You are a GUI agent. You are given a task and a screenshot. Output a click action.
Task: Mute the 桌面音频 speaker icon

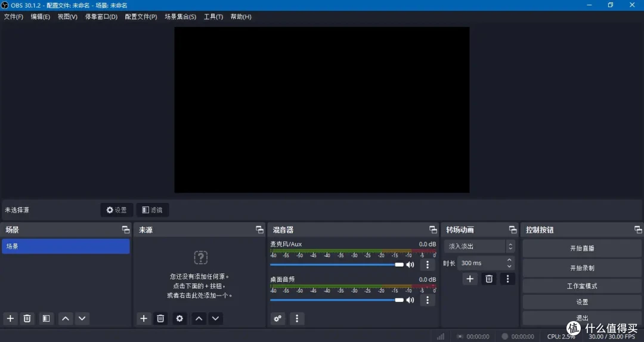point(410,300)
